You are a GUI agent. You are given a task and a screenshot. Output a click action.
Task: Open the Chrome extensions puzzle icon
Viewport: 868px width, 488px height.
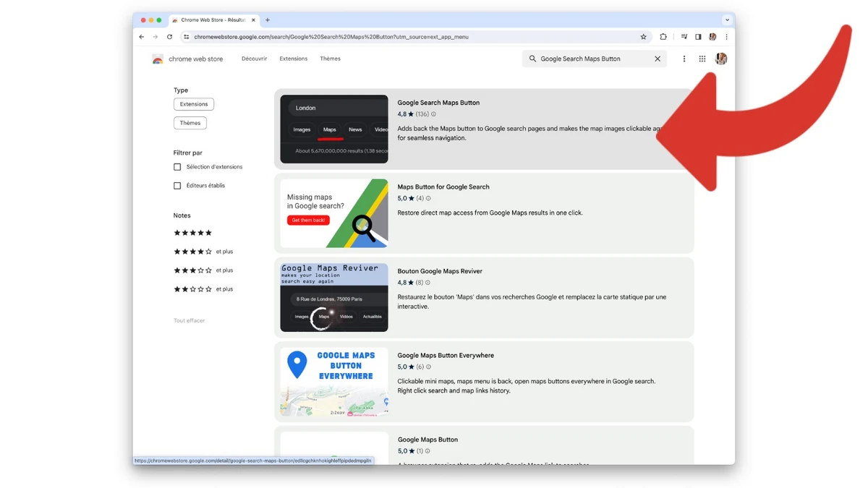(663, 37)
